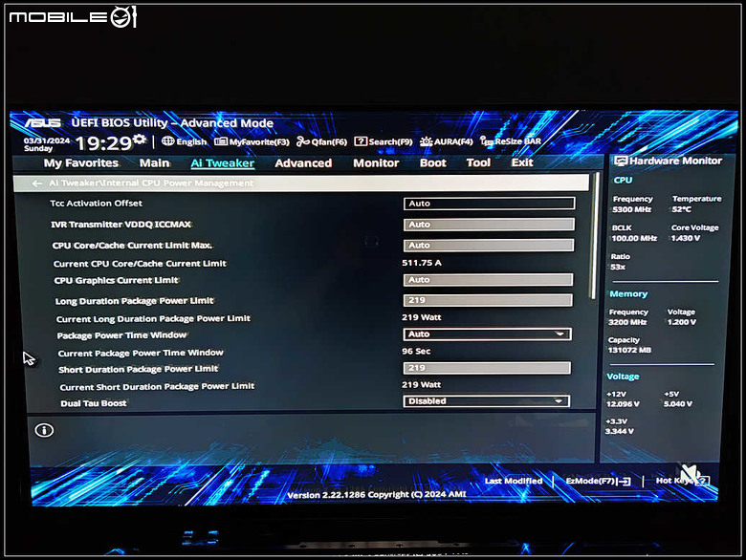Open MyFavorite(F3) list
Viewport: 746px width, 560px height.
252,141
